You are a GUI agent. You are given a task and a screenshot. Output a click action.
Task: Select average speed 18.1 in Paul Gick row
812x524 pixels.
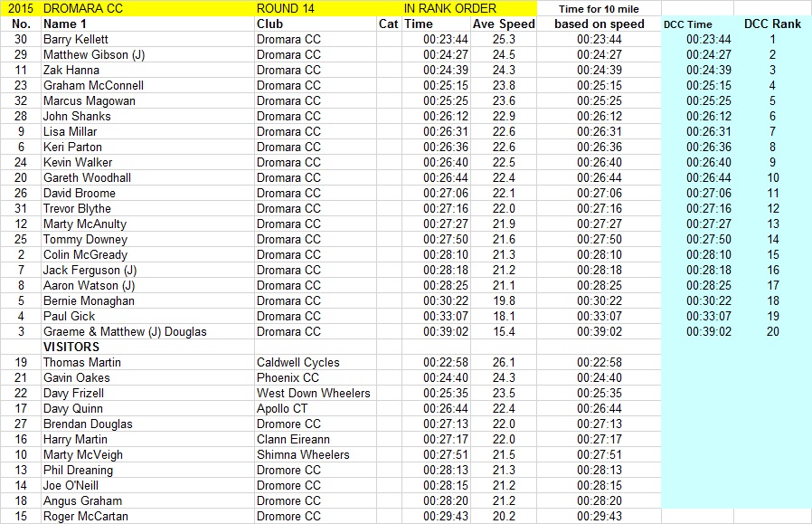[504, 316]
